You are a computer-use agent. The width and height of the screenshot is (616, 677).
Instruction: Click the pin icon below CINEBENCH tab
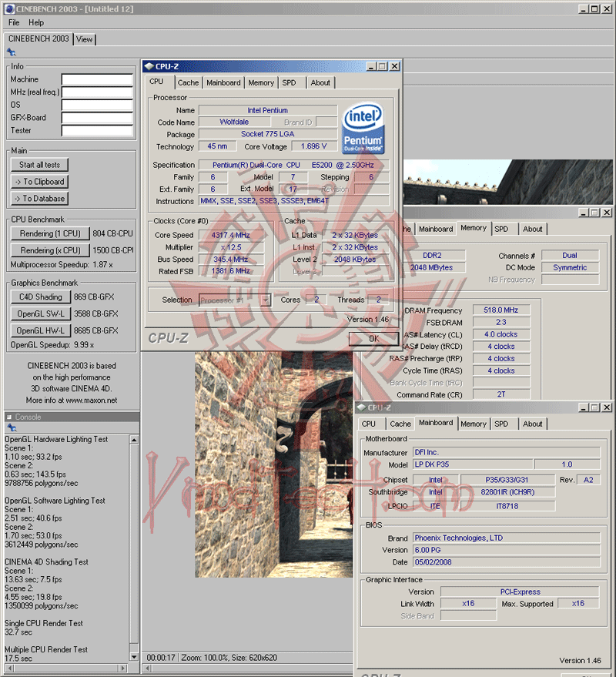tap(12, 52)
